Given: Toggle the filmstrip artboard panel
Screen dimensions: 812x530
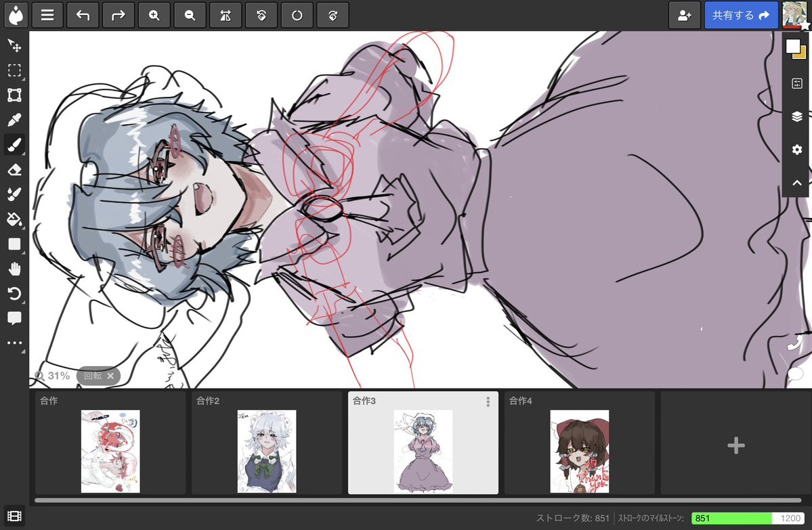Looking at the screenshot, I should coord(14,516).
